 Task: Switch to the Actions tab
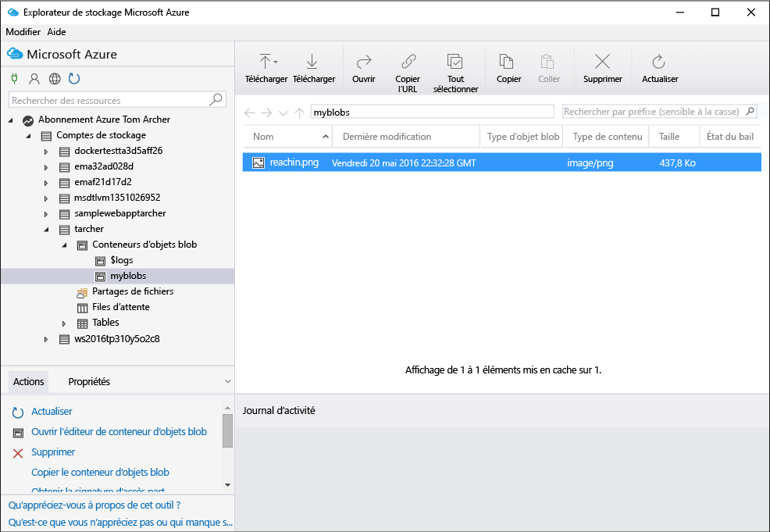28,382
